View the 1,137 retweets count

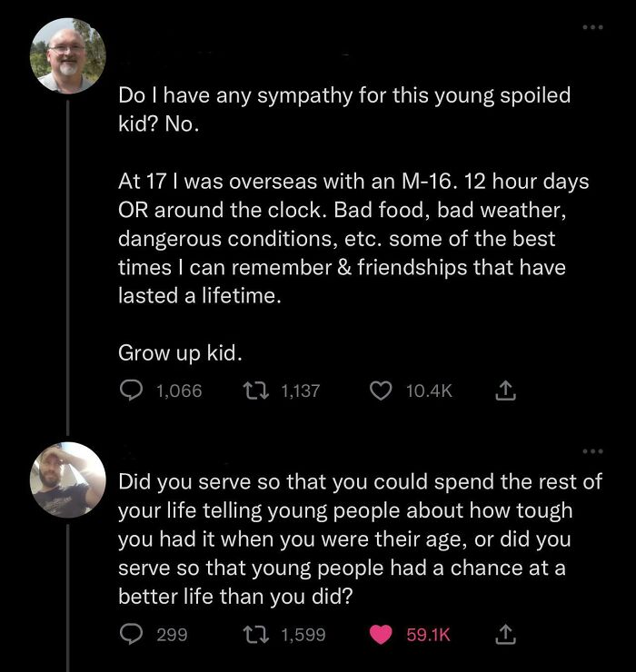[301, 390]
